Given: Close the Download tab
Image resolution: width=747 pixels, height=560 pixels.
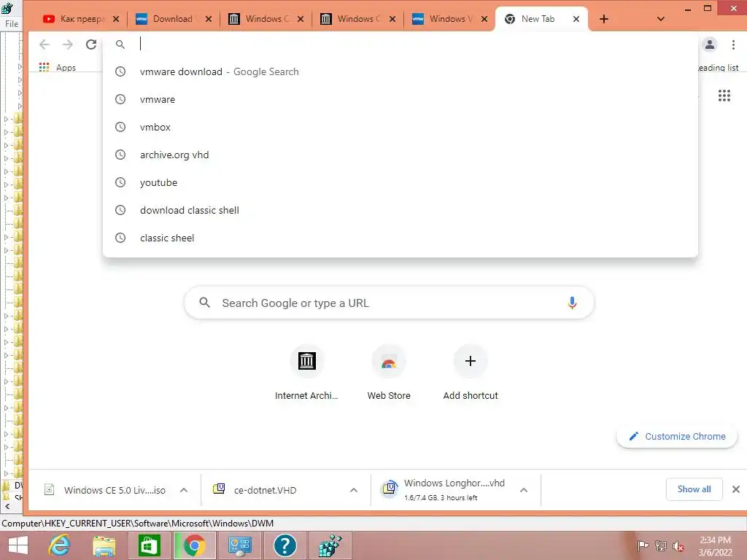Looking at the screenshot, I should 208,19.
